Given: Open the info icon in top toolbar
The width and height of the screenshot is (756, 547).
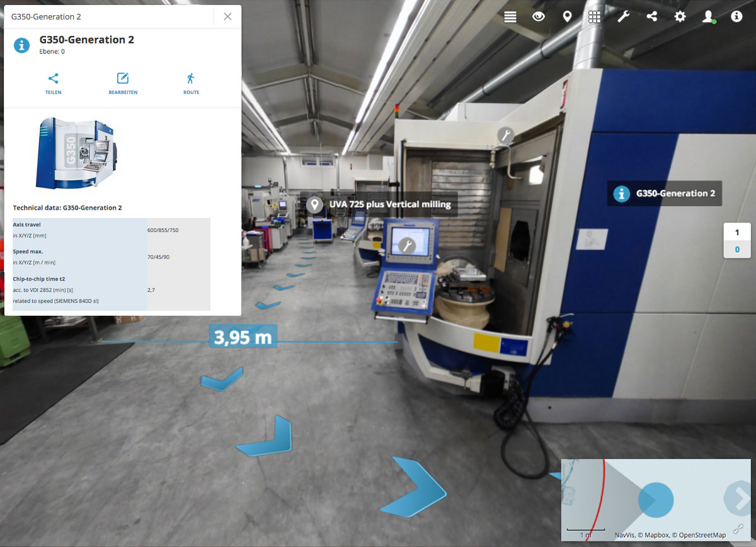Looking at the screenshot, I should click(736, 17).
